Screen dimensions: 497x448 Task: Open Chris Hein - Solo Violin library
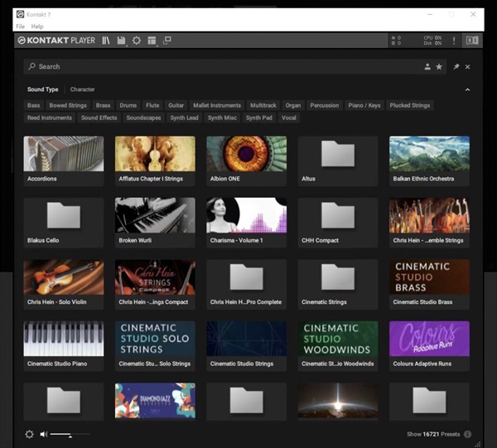pyautogui.click(x=64, y=285)
